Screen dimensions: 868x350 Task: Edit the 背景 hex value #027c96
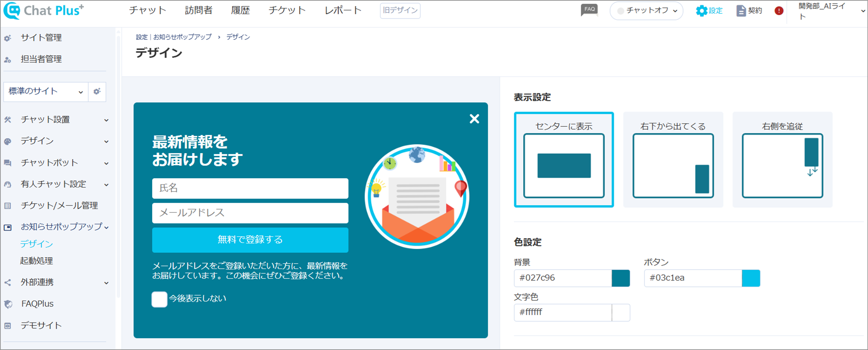pos(563,278)
